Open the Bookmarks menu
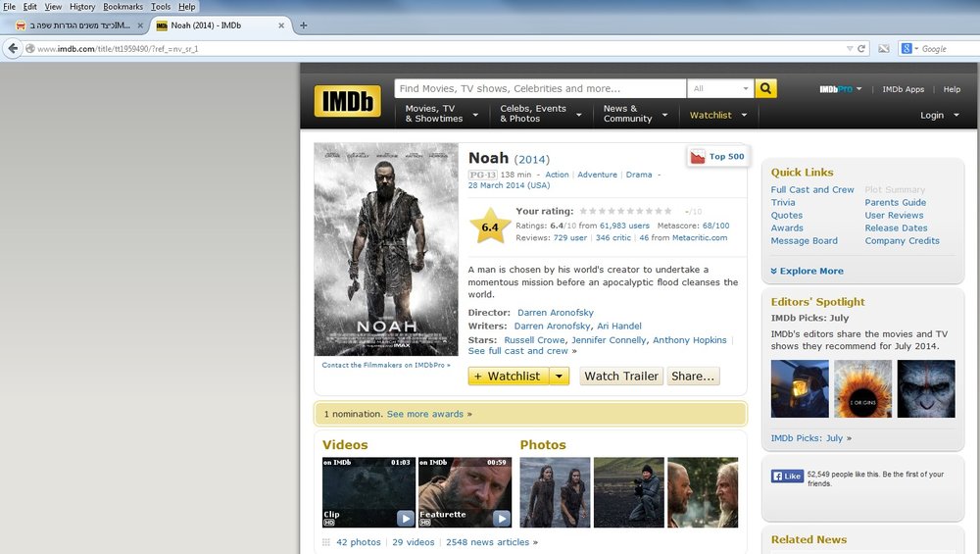The image size is (980, 554). 123,6
